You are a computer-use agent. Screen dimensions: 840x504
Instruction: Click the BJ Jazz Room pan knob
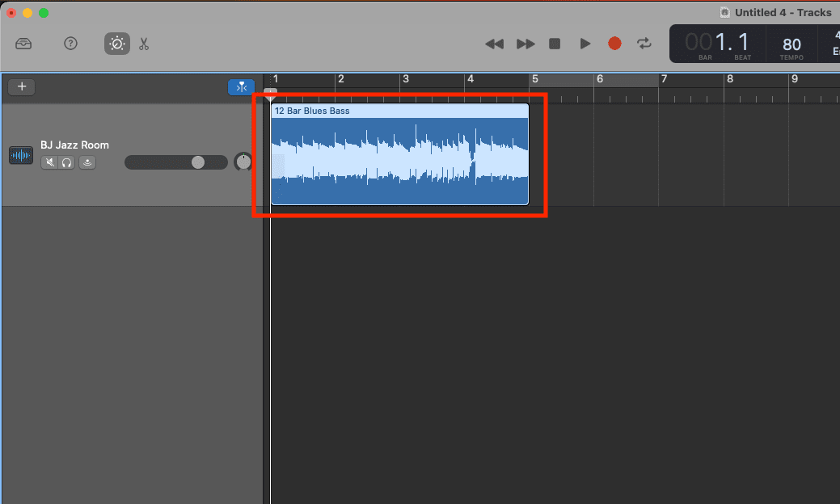243,162
